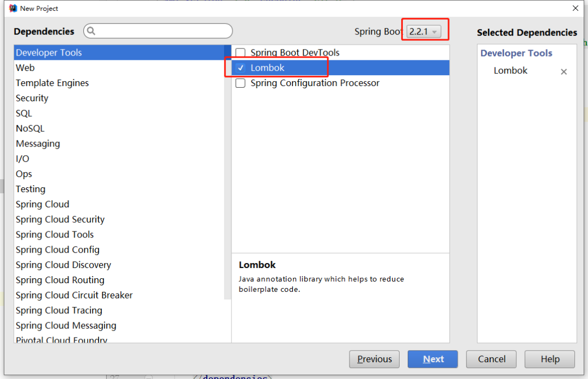Select the Spring Cloud category
The width and height of the screenshot is (588, 379).
42,204
